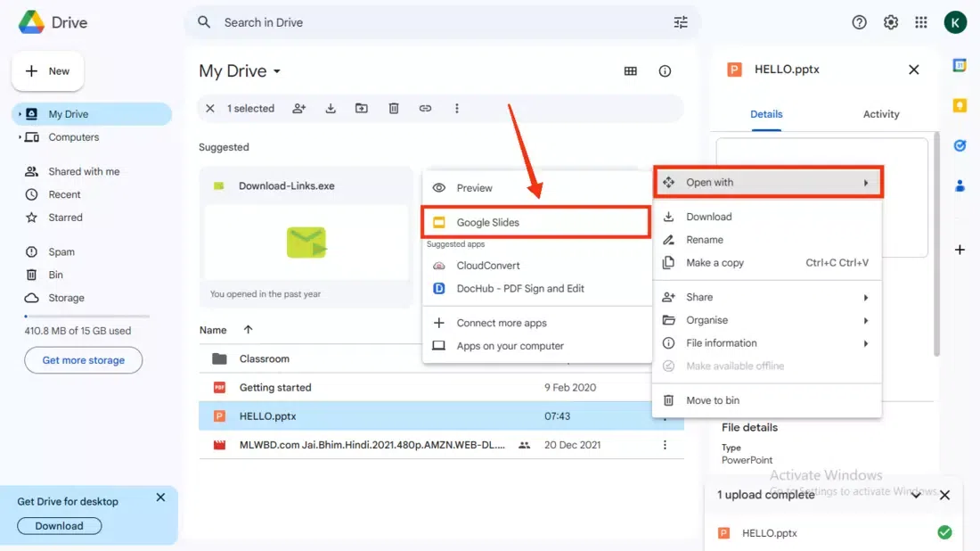The width and height of the screenshot is (980, 551).
Task: Select the Getting started file row
Action: tap(441, 388)
